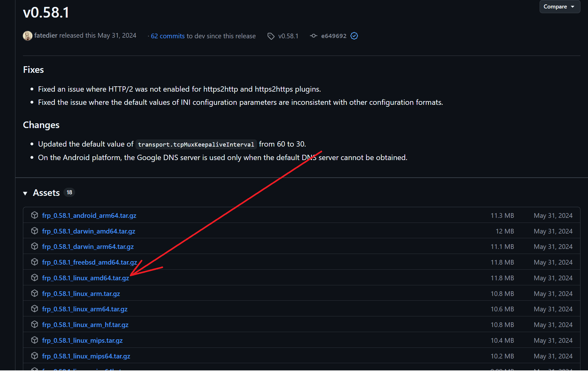Click the 11.3 MB size for android_arm64
588x371 pixels.
coord(502,216)
